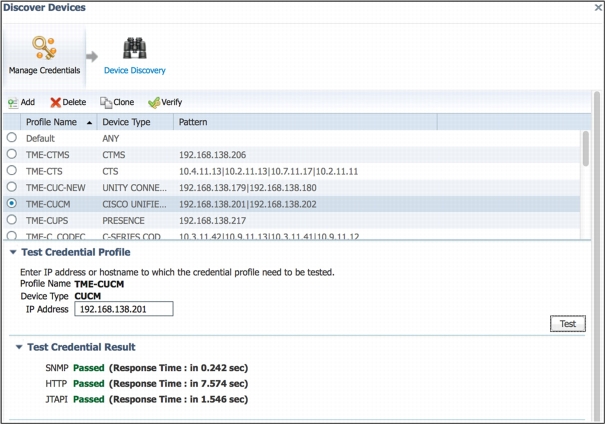
Task: Click the Default profile name cell
Action: click(x=40, y=138)
